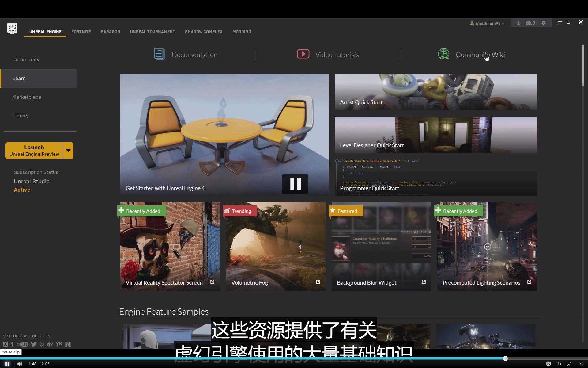Click the launcher page vertical scrollbar
This screenshot has height=368, width=588.
pos(583,65)
